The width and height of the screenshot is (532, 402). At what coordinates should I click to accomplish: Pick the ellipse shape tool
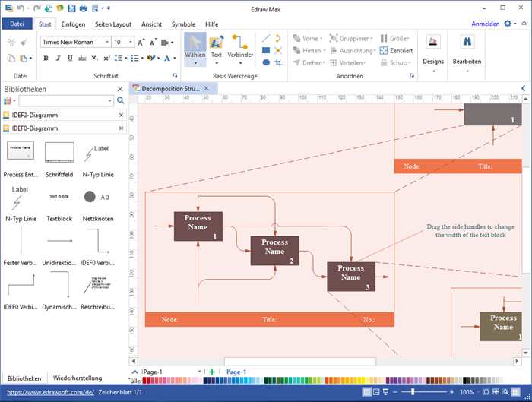click(266, 62)
